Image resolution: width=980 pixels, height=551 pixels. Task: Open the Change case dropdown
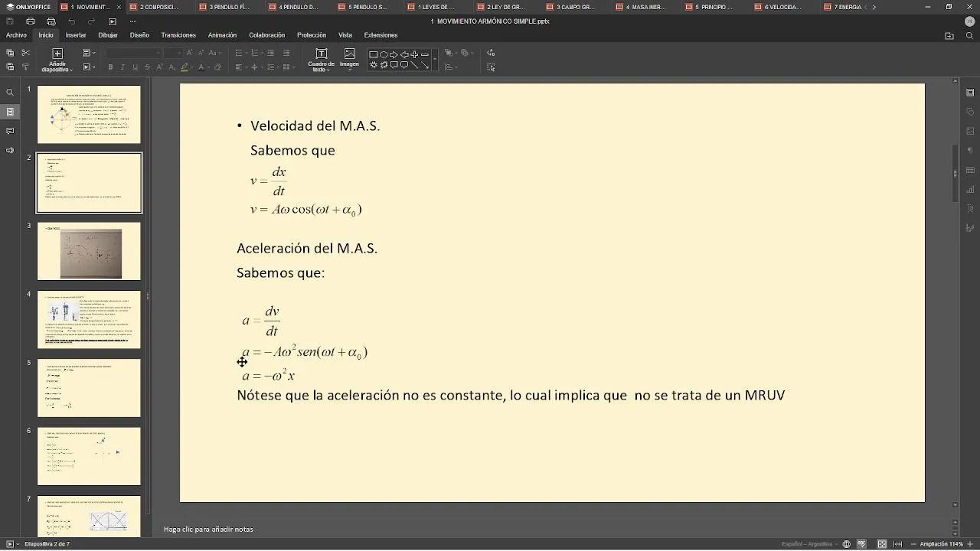(214, 53)
